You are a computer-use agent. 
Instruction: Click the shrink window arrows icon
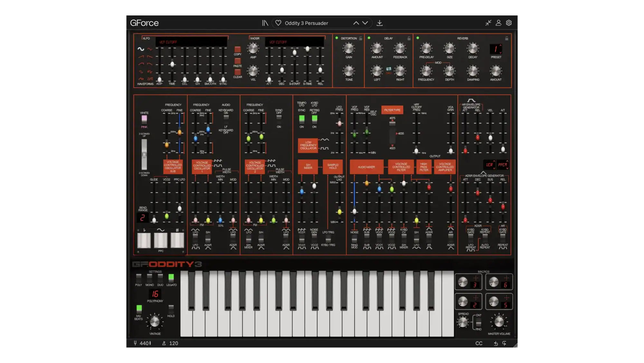click(488, 23)
